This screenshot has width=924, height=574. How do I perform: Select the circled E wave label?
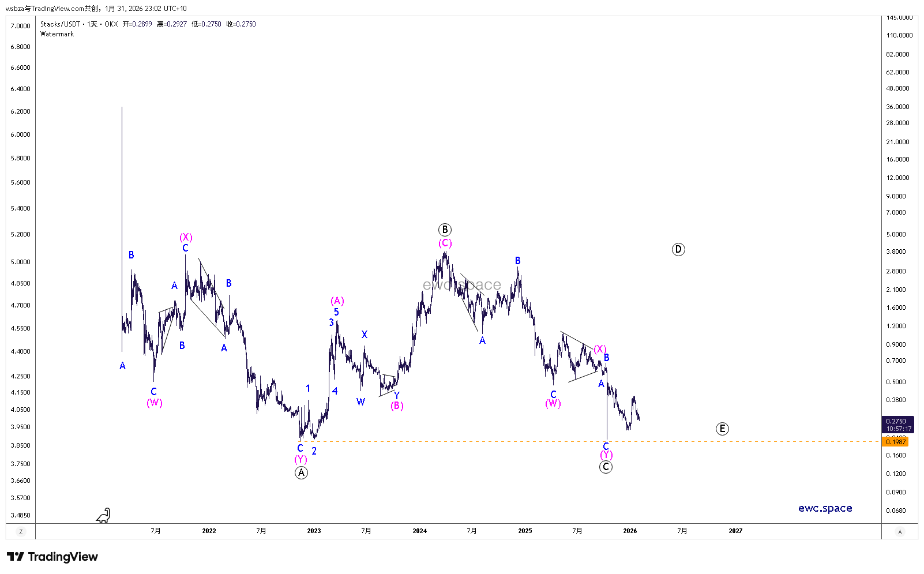pyautogui.click(x=722, y=429)
